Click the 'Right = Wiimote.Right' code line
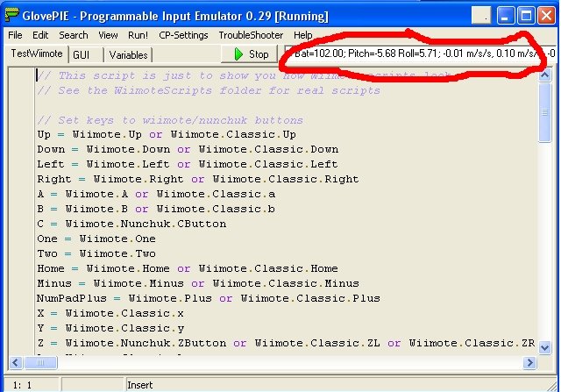This screenshot has height=392, width=561. [198, 179]
